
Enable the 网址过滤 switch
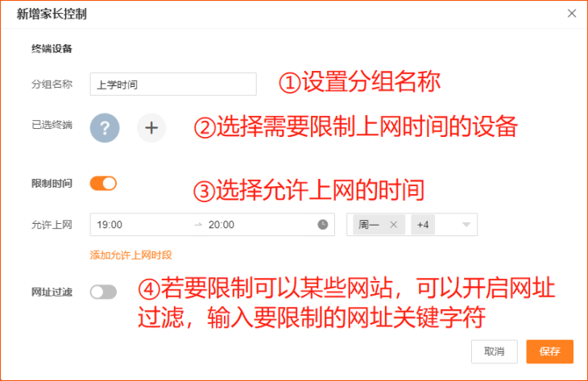click(103, 292)
